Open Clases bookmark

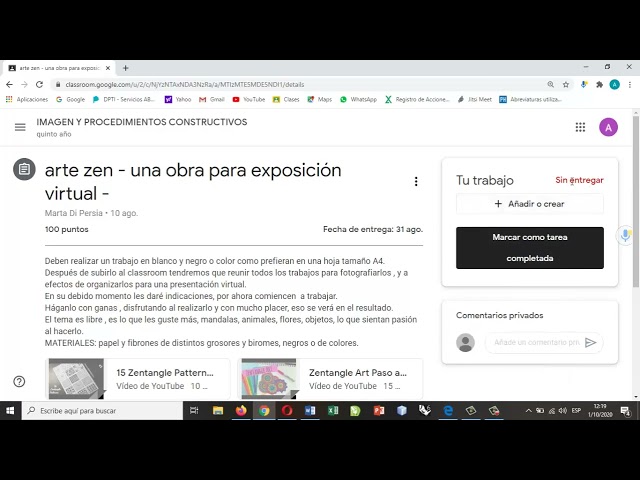(x=286, y=99)
